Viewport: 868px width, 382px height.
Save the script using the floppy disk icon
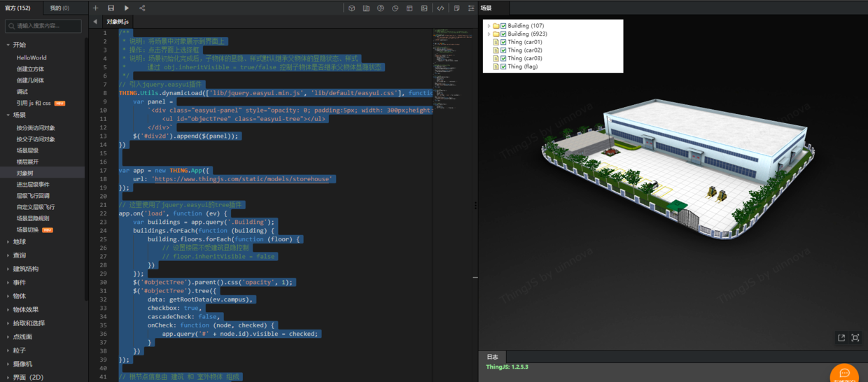[x=111, y=8]
